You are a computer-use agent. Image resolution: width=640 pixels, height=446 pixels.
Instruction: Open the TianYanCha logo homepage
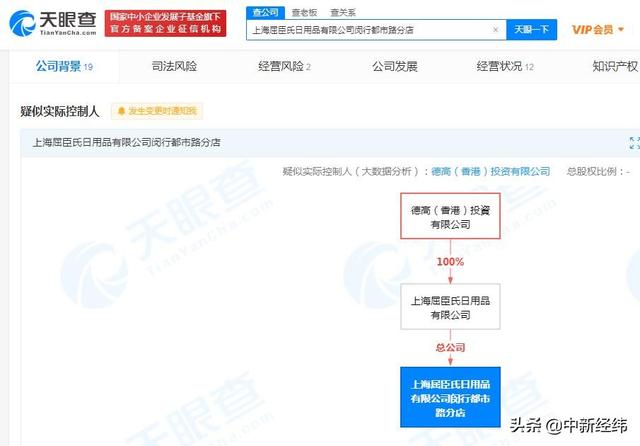coord(53,23)
